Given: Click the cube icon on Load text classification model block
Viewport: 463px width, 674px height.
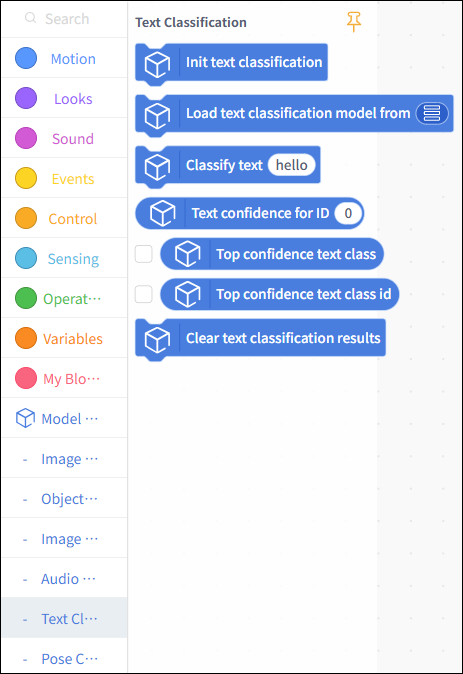Looking at the screenshot, I should click(x=157, y=116).
